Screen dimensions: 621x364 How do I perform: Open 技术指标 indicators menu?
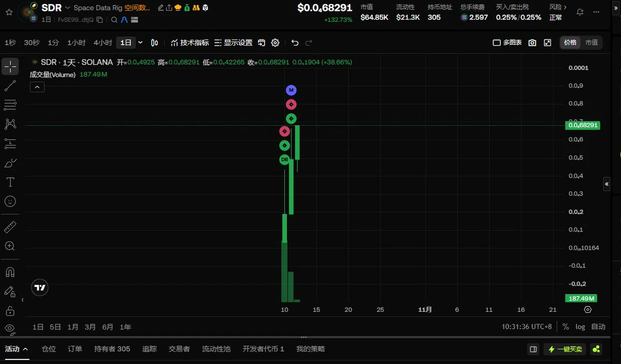coord(190,43)
